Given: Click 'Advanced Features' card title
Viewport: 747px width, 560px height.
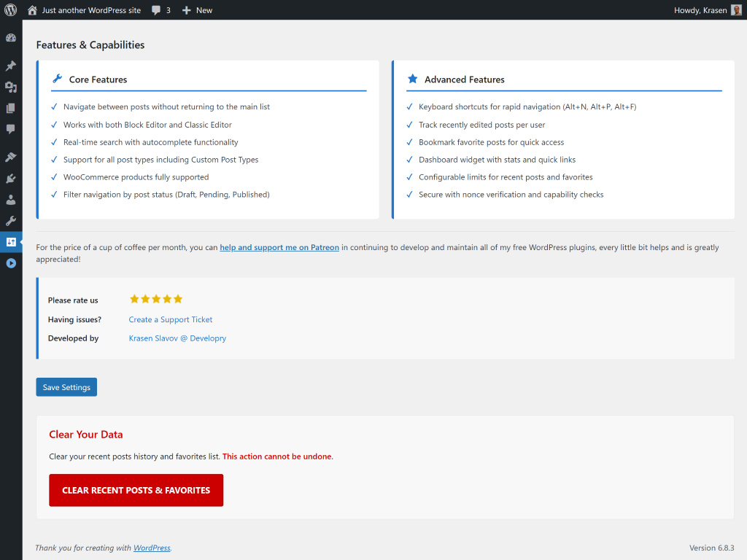Looking at the screenshot, I should 465,79.
